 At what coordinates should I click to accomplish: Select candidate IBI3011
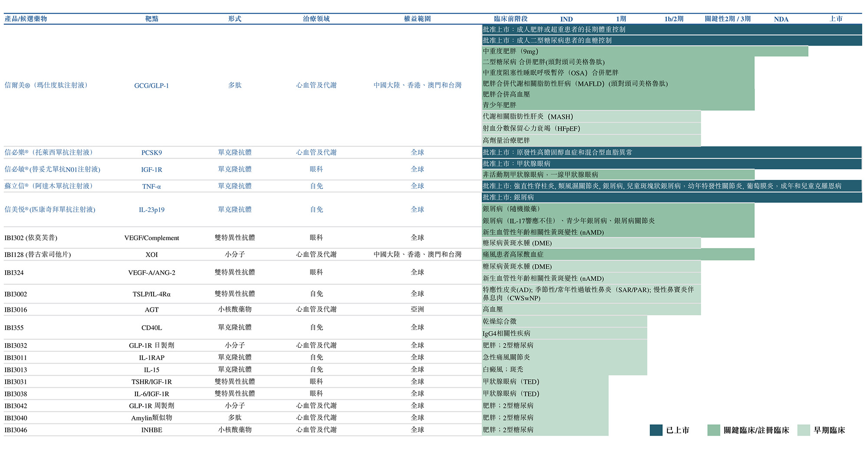point(16,358)
